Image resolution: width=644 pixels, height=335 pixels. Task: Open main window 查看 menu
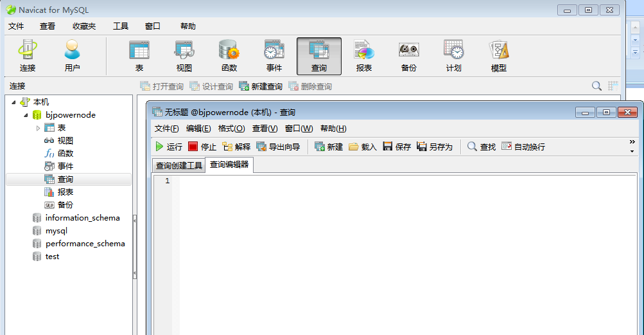point(48,26)
